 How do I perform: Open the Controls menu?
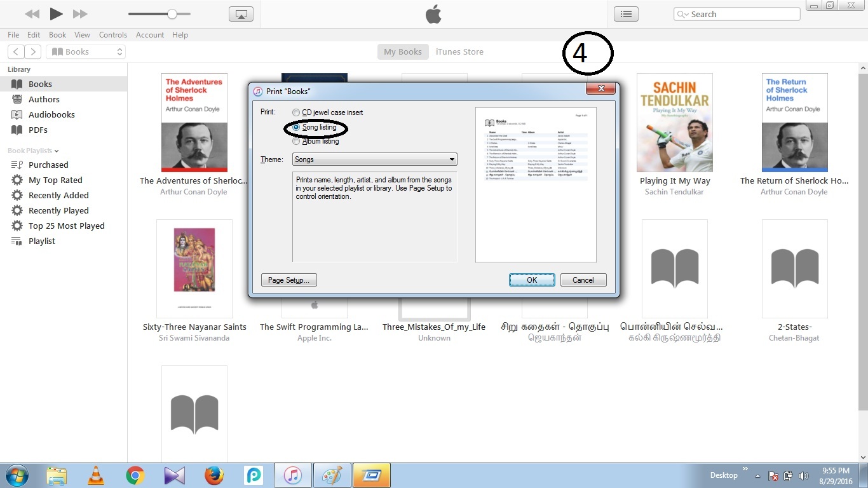click(x=113, y=35)
